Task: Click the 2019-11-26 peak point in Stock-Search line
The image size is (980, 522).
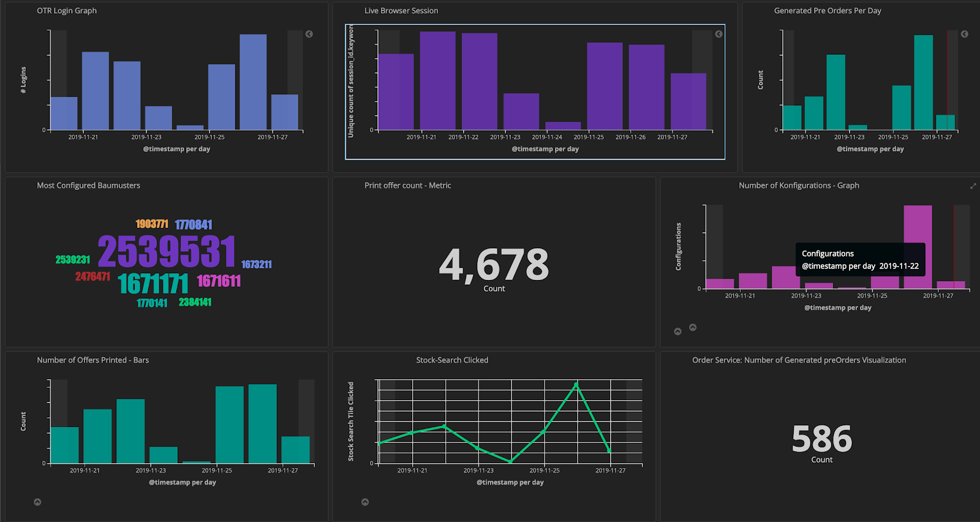Action: tap(576, 385)
